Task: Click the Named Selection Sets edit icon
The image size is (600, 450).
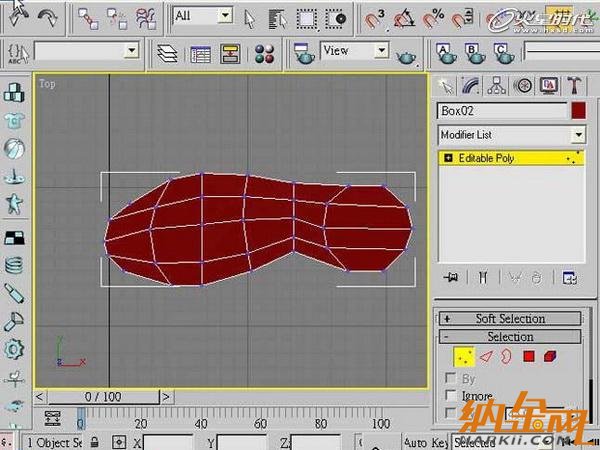Action: pyautogui.click(x=18, y=54)
